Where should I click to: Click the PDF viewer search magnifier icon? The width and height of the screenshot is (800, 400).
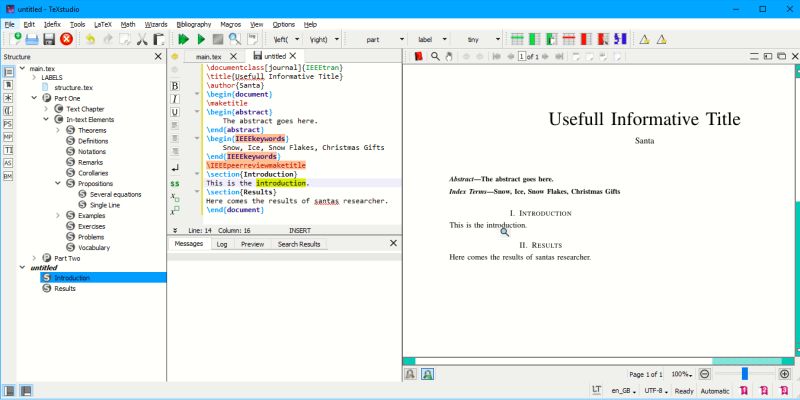point(435,57)
